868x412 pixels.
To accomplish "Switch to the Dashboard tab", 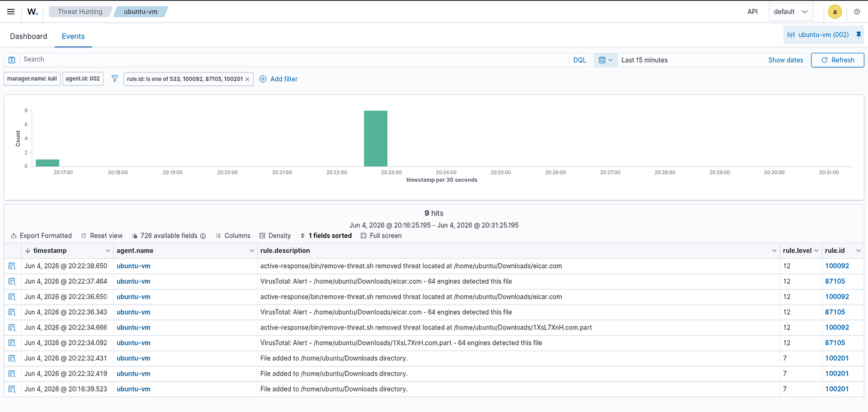I will tap(29, 36).
